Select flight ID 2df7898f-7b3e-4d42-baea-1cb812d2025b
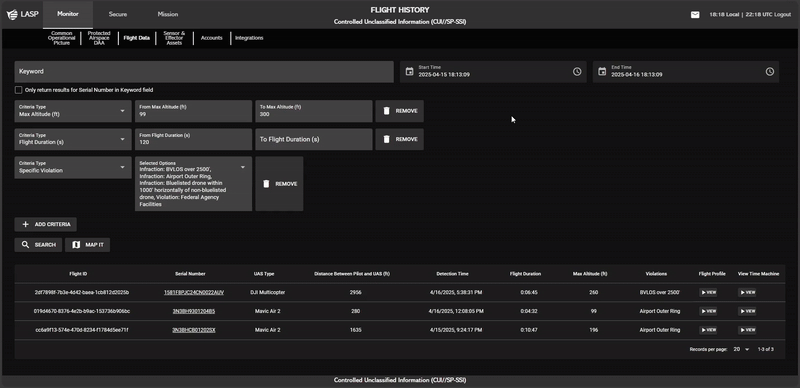The height and width of the screenshot is (388, 800). tap(82, 293)
